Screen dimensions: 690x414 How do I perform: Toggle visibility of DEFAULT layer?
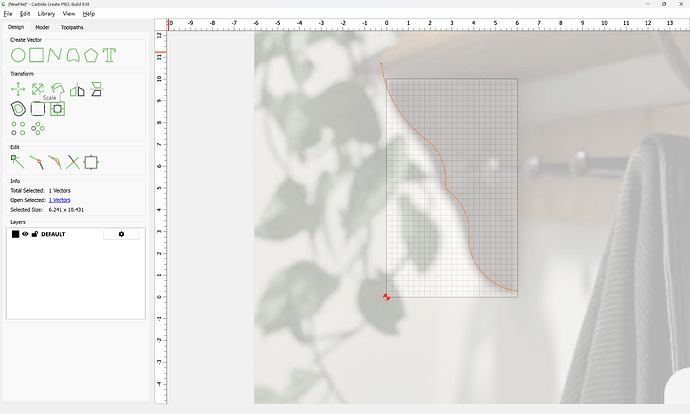tap(26, 234)
